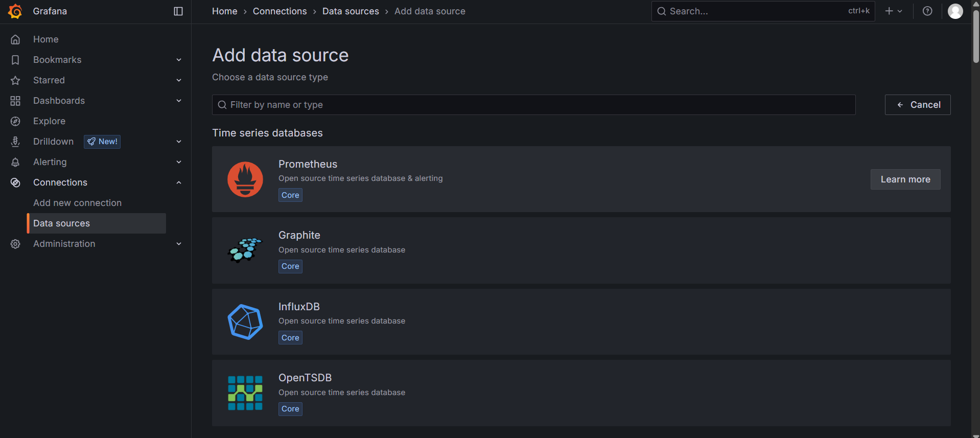
Task: Click the Core badge under InfluxDB
Action: 290,338
